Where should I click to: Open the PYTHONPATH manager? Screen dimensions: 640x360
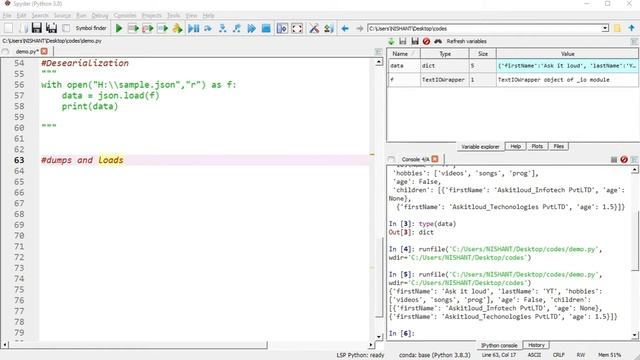pyautogui.click(x=329, y=28)
